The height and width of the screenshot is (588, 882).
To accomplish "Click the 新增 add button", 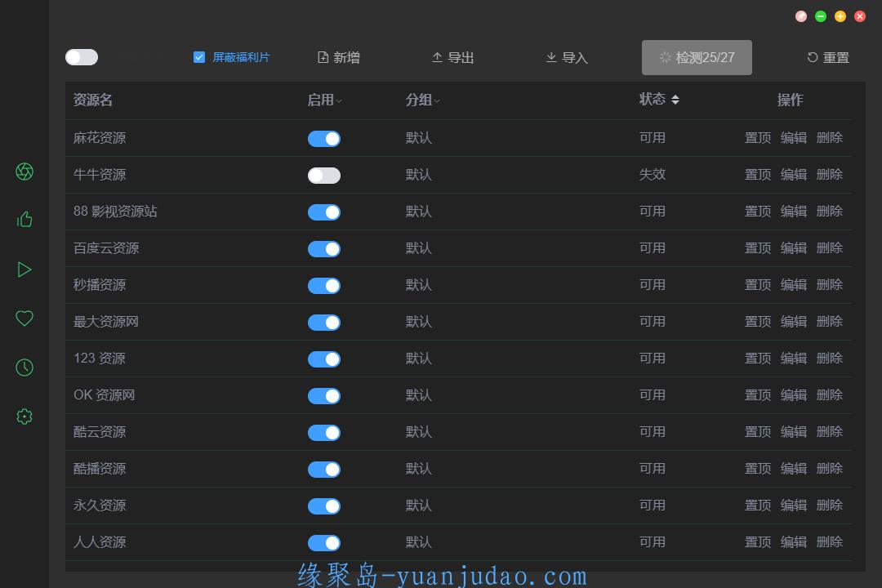I will tap(339, 57).
